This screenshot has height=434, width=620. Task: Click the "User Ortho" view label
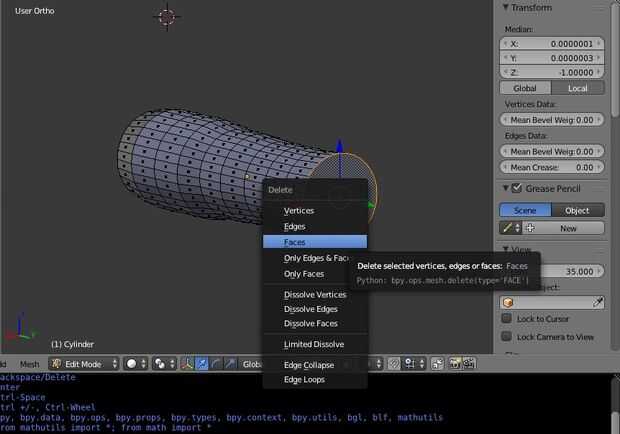(35, 11)
